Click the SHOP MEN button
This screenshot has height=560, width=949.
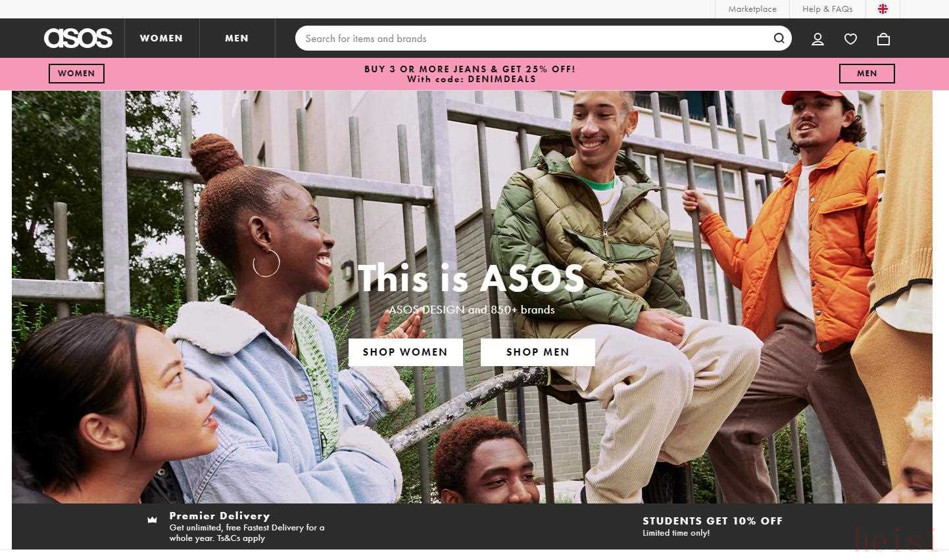[x=537, y=352]
